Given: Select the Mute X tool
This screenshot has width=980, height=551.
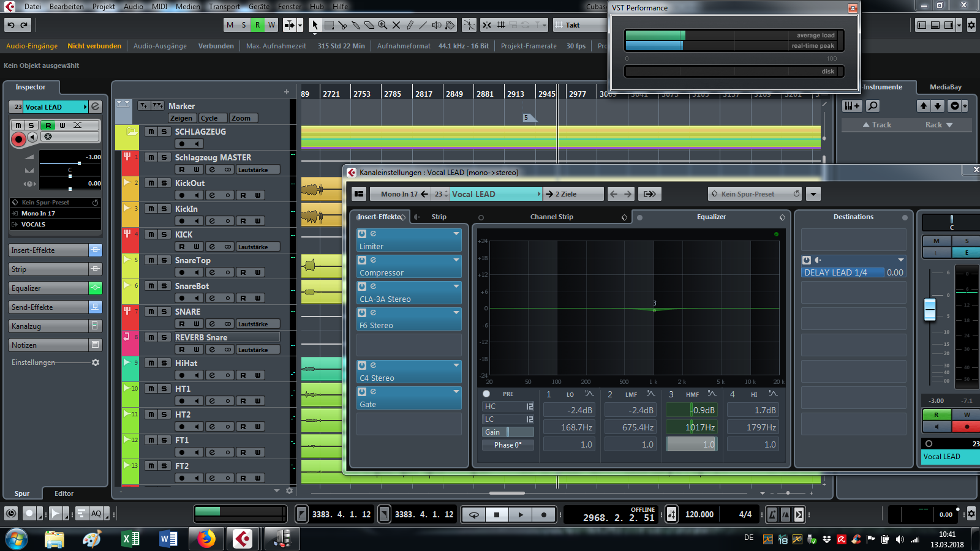Looking at the screenshot, I should [x=396, y=25].
